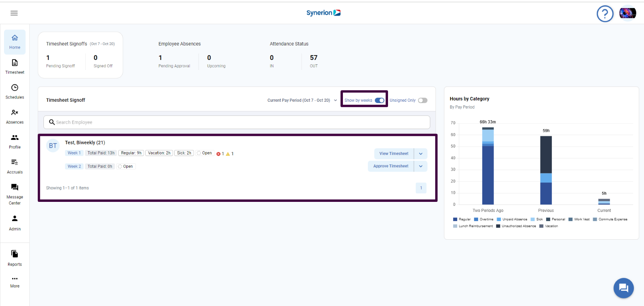The image size is (644, 306).
Task: Click the Approve Timesheet button
Action: click(x=391, y=166)
